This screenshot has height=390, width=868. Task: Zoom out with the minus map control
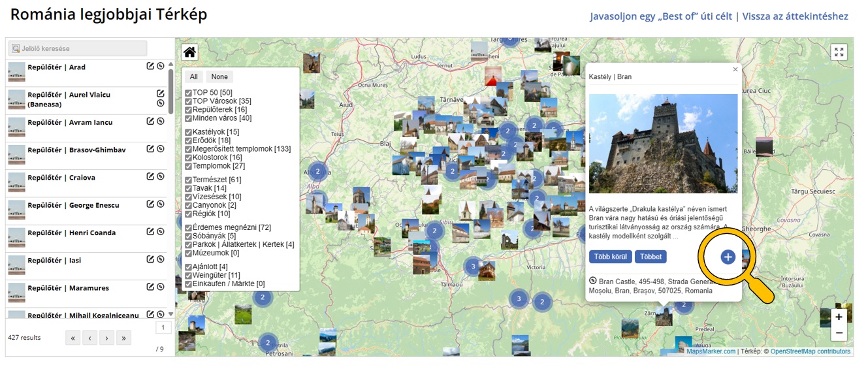[839, 333]
